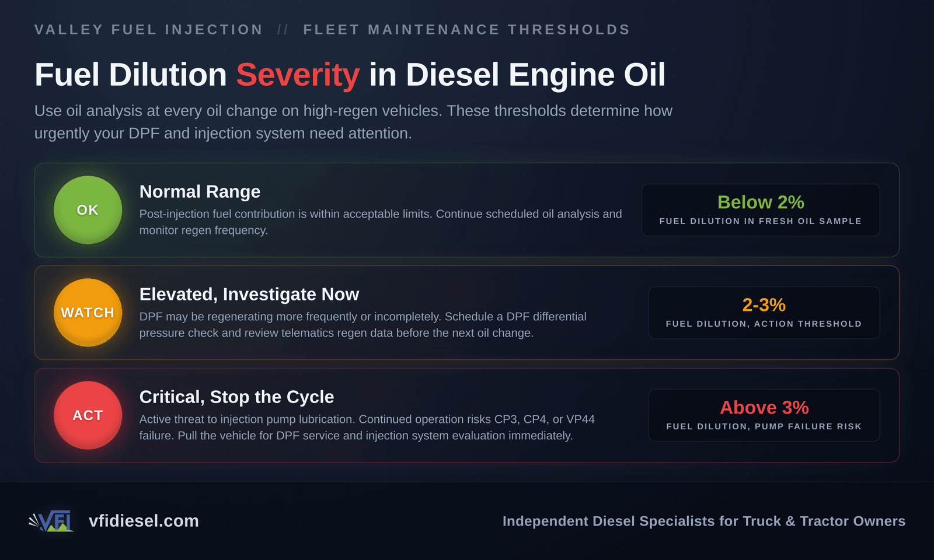Click the Post-injection fuel contribution description
This screenshot has height=560, width=934.
pyautogui.click(x=381, y=222)
